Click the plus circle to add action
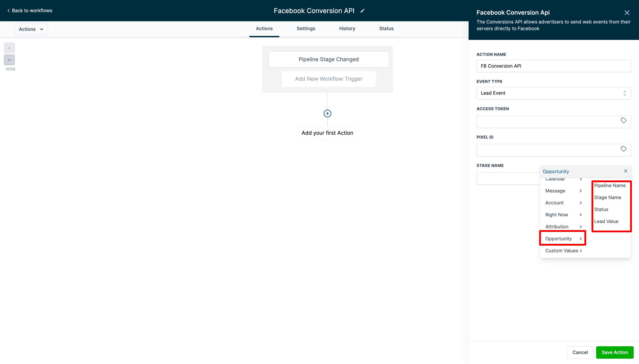Screen dimensions: 639x364 coord(327,114)
